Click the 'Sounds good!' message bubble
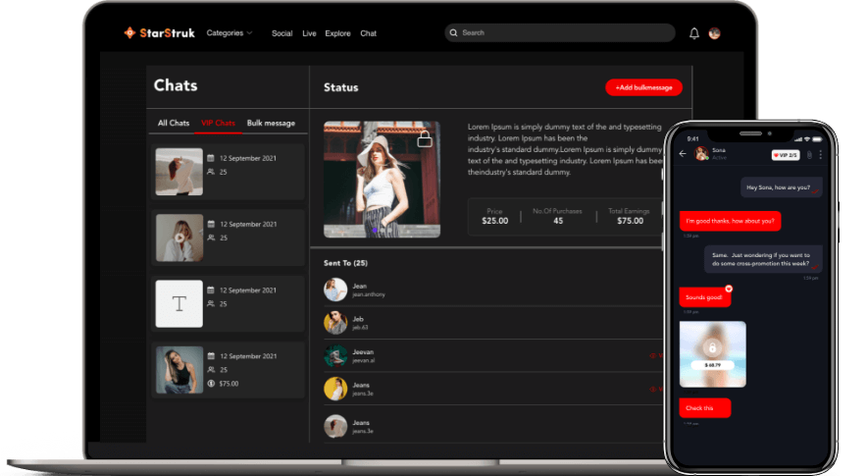 coord(704,297)
